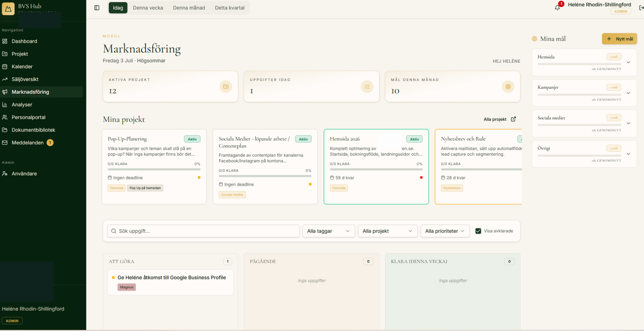Open notifications bell icon
The image size is (644, 331).
(558, 8)
